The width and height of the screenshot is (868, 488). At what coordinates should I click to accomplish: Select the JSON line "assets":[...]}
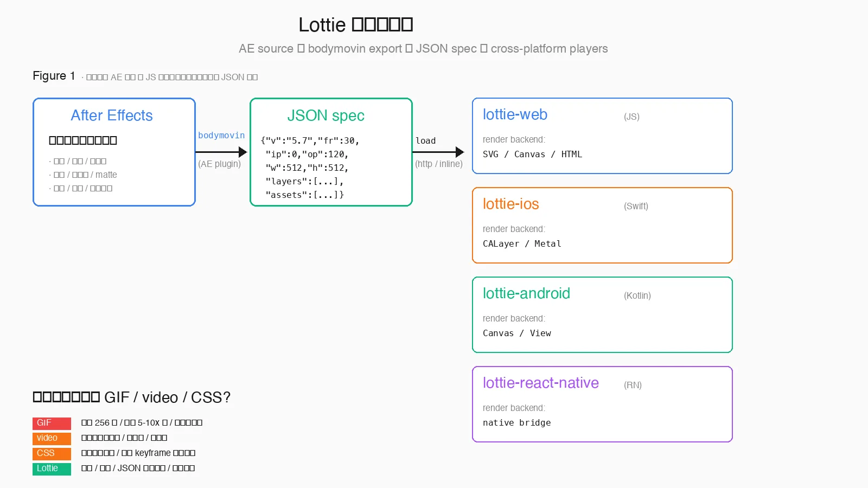coord(304,195)
